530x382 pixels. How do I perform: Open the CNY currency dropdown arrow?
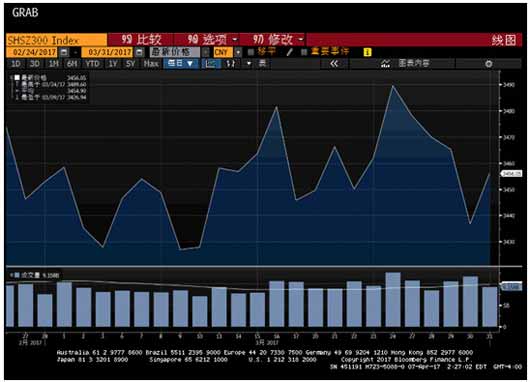[238, 52]
